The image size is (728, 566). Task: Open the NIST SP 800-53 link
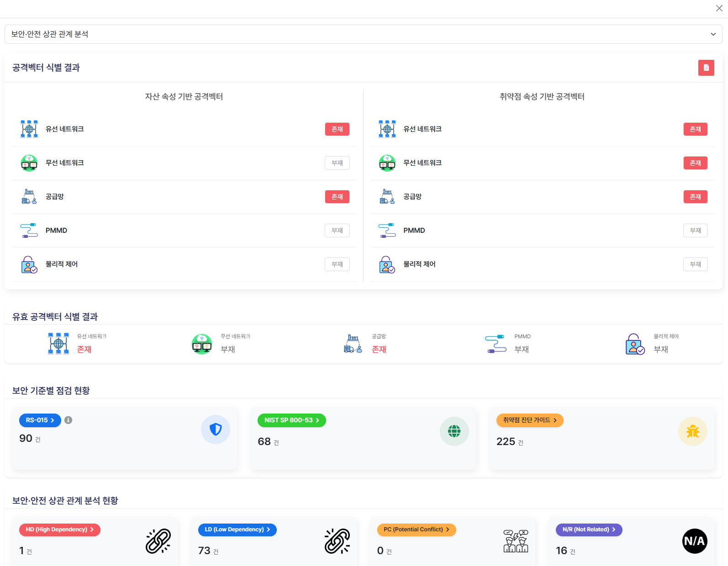[292, 420]
